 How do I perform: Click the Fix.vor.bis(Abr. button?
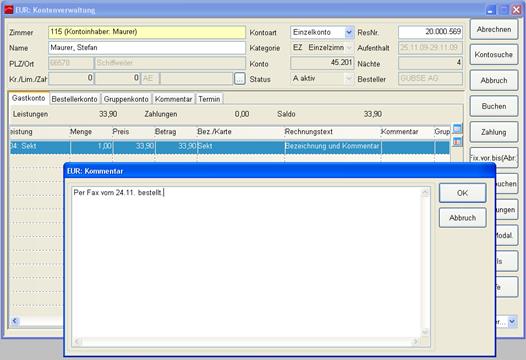point(494,157)
